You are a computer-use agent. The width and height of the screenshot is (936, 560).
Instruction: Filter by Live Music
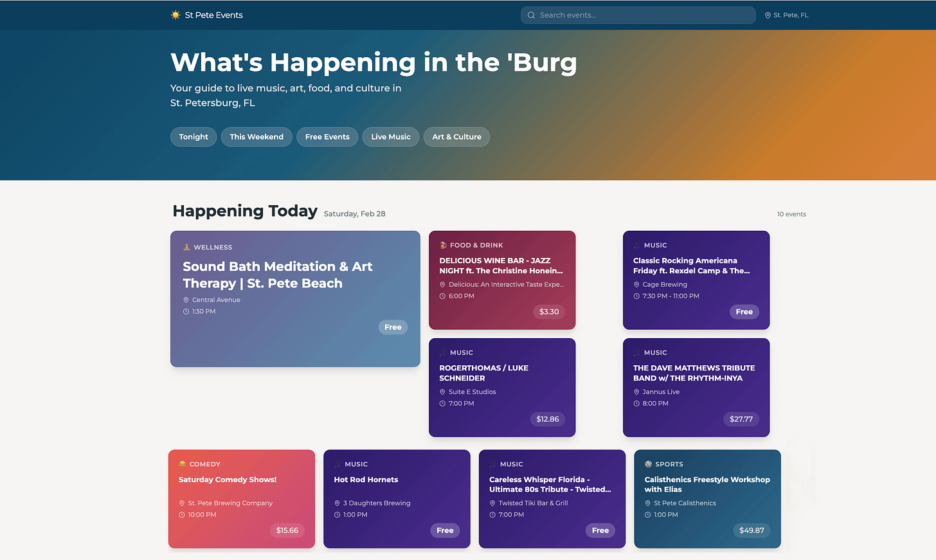click(391, 137)
